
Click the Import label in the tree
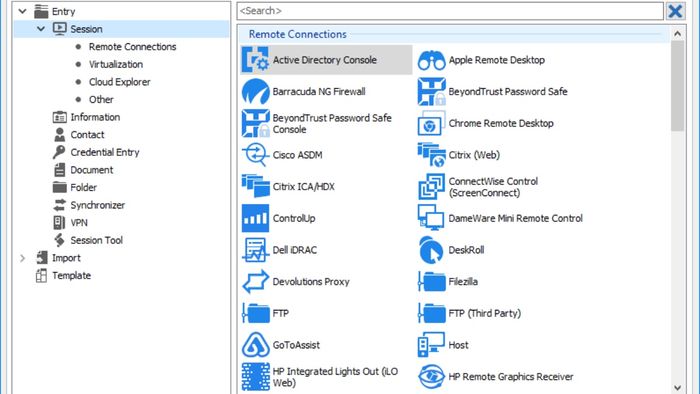pos(66,258)
